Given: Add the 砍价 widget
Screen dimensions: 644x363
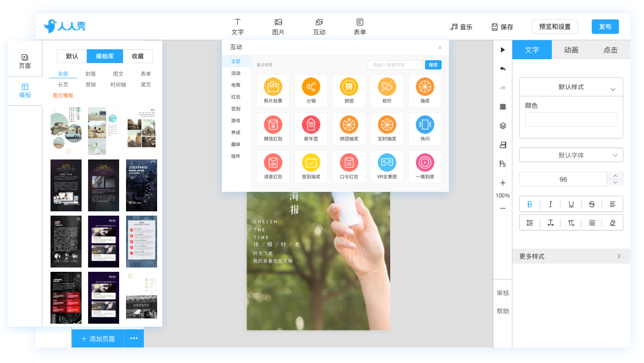Looking at the screenshot, I should click(387, 91).
